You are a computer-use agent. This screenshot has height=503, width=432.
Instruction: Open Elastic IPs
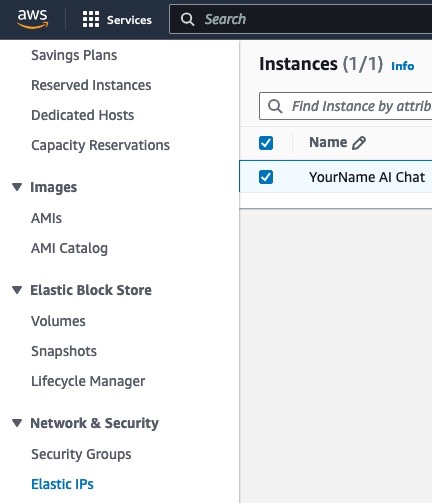click(x=62, y=484)
